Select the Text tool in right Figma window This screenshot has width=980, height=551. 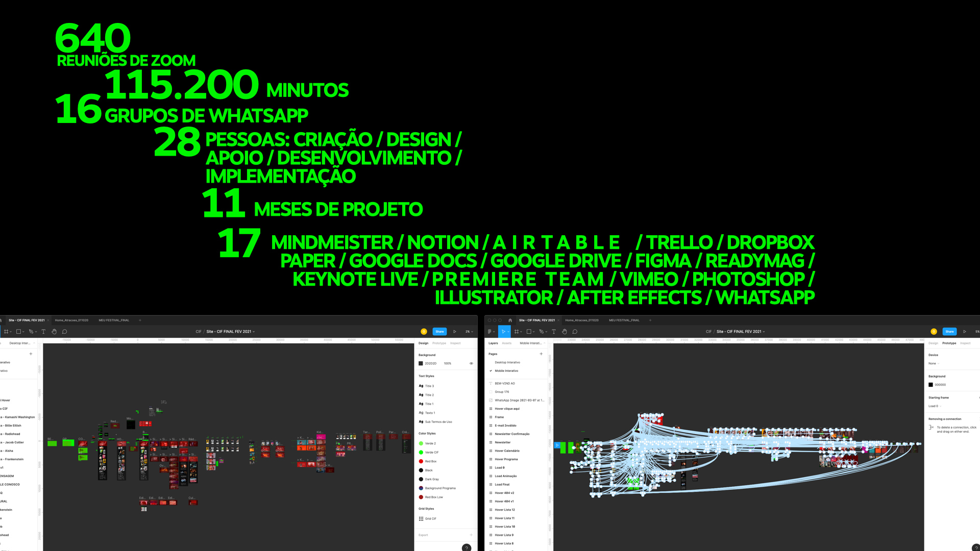pyautogui.click(x=554, y=332)
